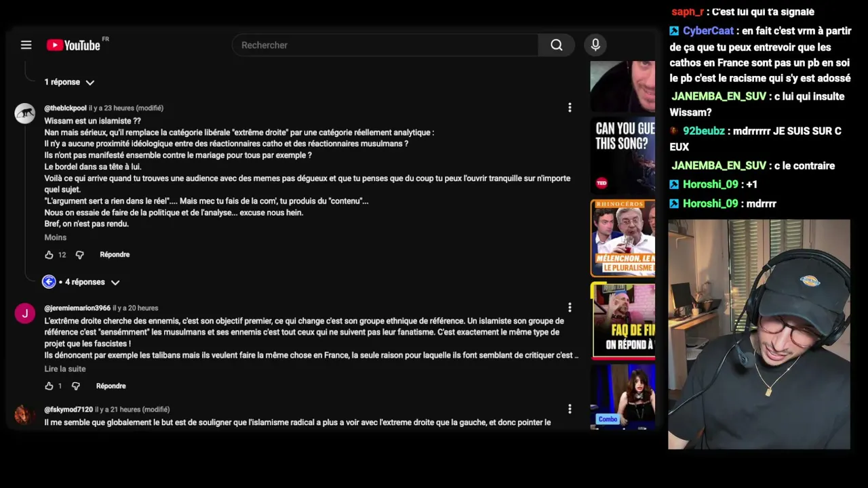Dislike the @jeremiemarion3966 comment
Screen dimensions: 868x488
point(75,386)
